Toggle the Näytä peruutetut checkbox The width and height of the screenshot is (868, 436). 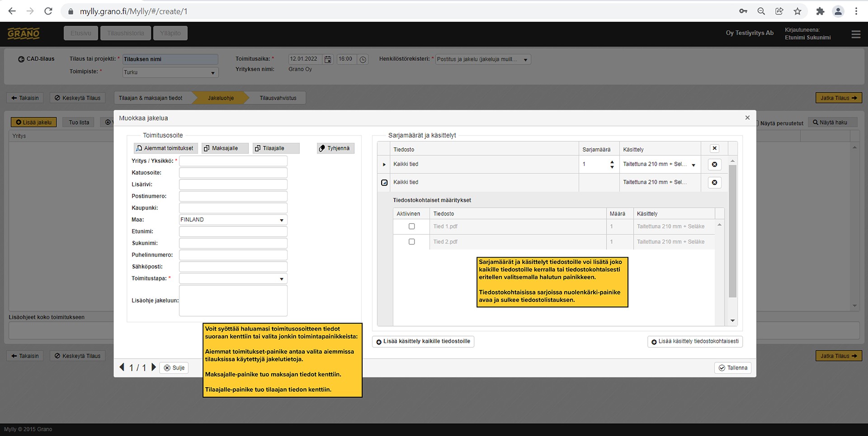757,123
